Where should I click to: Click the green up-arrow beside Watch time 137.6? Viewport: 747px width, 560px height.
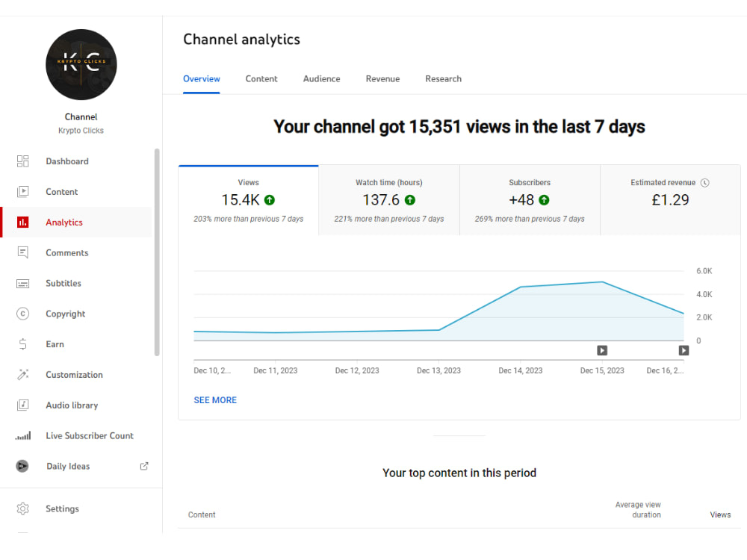coord(410,200)
